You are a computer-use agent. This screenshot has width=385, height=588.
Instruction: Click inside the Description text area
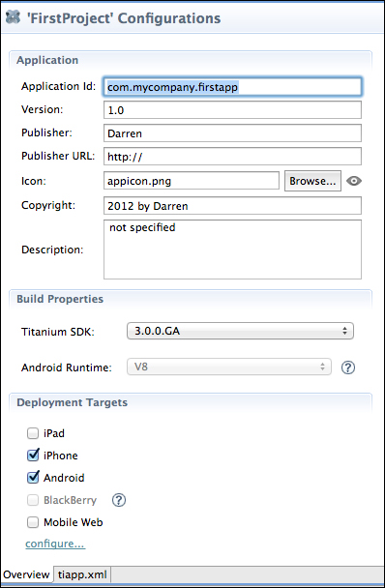point(232,250)
